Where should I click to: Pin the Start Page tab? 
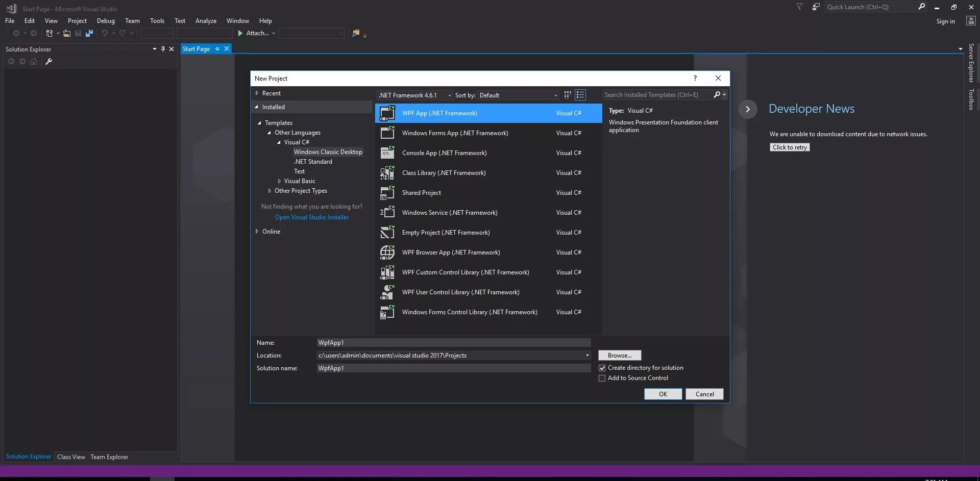pos(217,49)
